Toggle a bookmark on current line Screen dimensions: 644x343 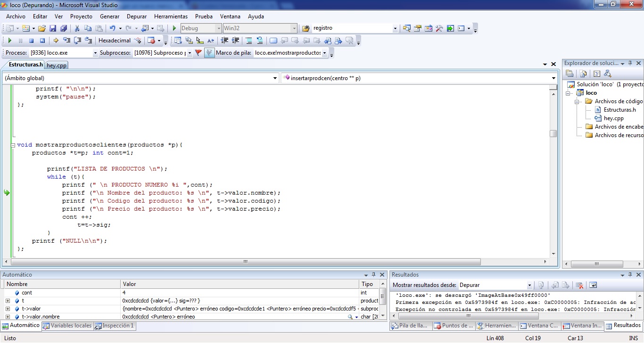point(273,41)
